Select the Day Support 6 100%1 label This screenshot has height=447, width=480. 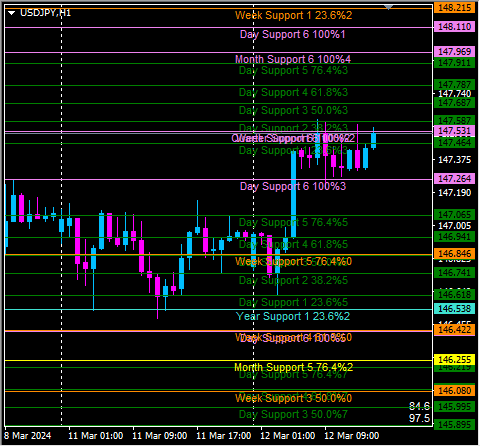[x=293, y=34]
